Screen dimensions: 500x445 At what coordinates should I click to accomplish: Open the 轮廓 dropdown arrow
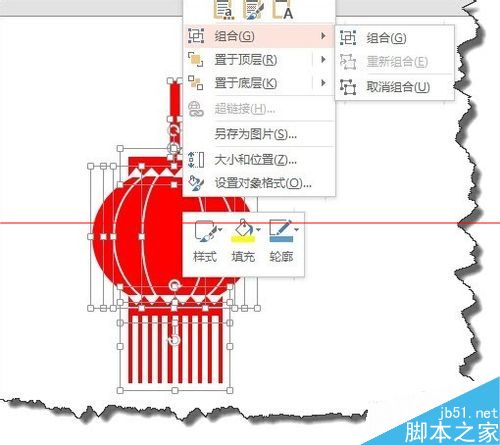click(x=296, y=229)
